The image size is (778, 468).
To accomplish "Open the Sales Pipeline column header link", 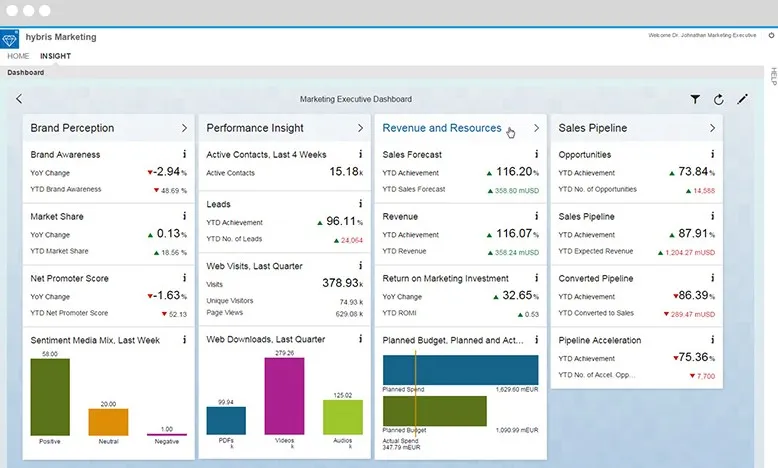I will [592, 128].
